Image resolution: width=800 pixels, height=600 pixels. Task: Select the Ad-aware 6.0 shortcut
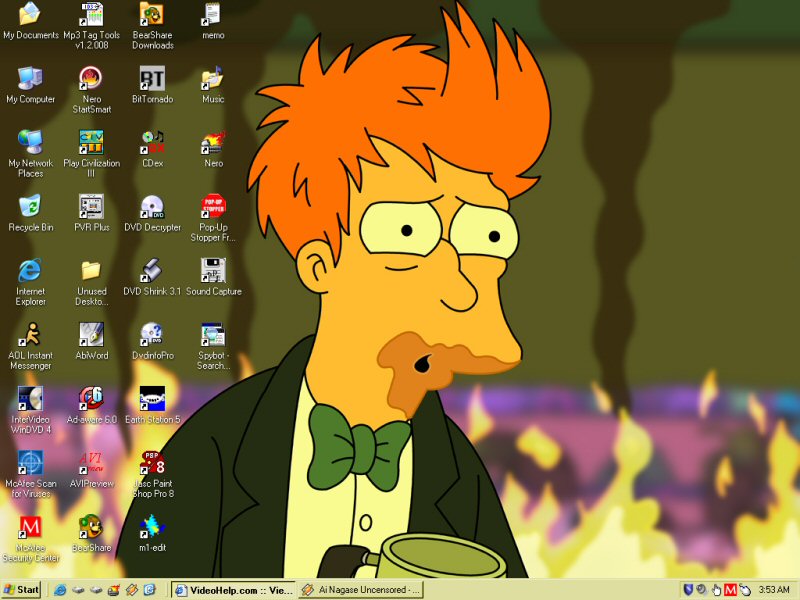pos(91,406)
